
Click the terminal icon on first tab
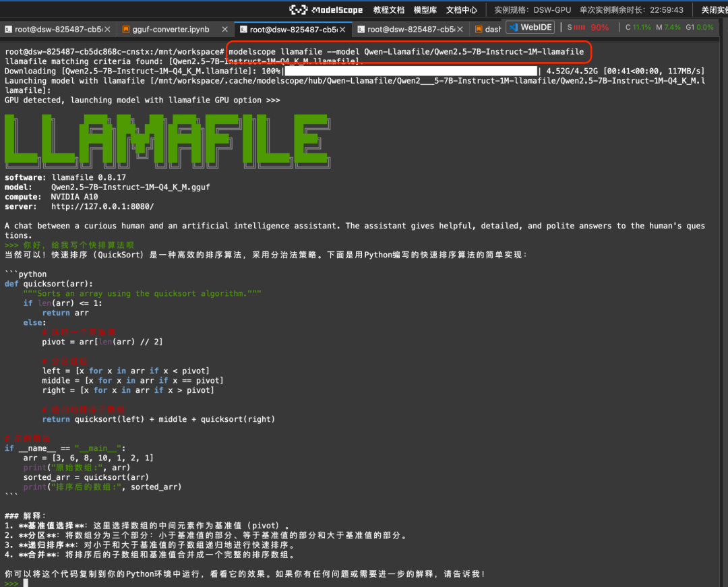pos(8,29)
